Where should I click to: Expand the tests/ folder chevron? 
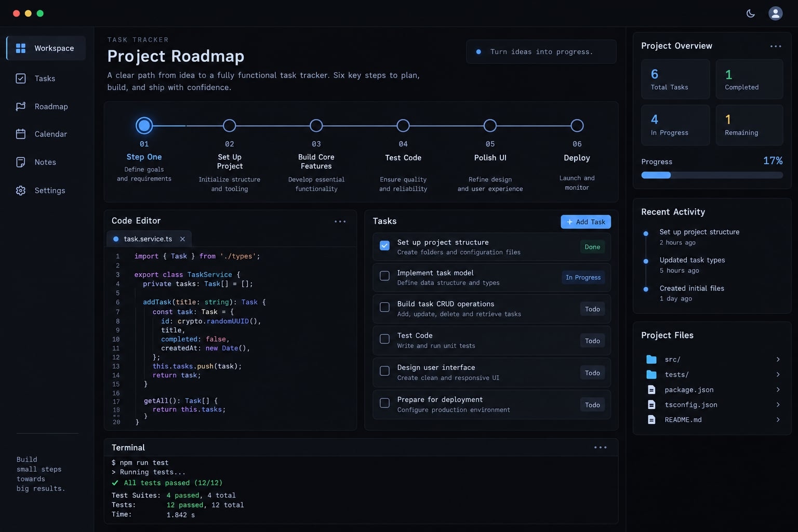(x=778, y=375)
